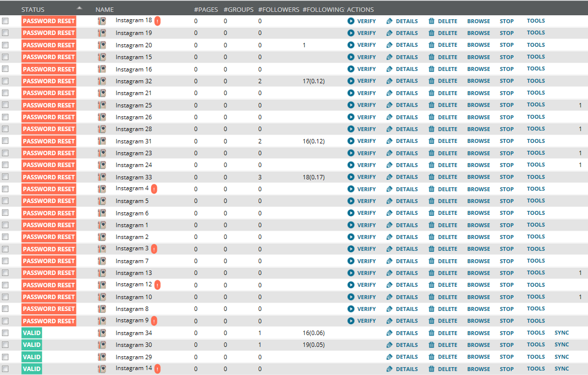The image size is (588, 375).
Task: Open the TOOLS menu for Instagram 18
Action: coord(536,21)
